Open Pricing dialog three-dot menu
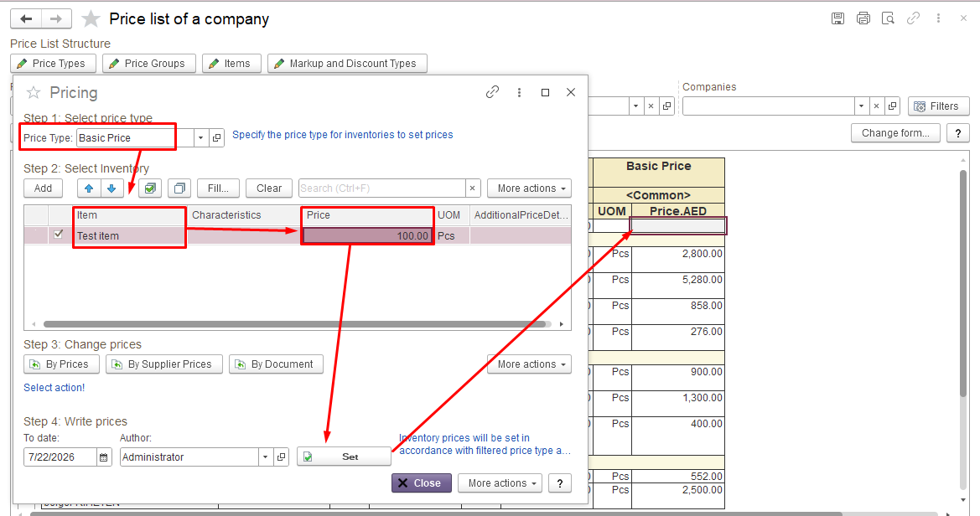Image resolution: width=980 pixels, height=516 pixels. [519, 92]
